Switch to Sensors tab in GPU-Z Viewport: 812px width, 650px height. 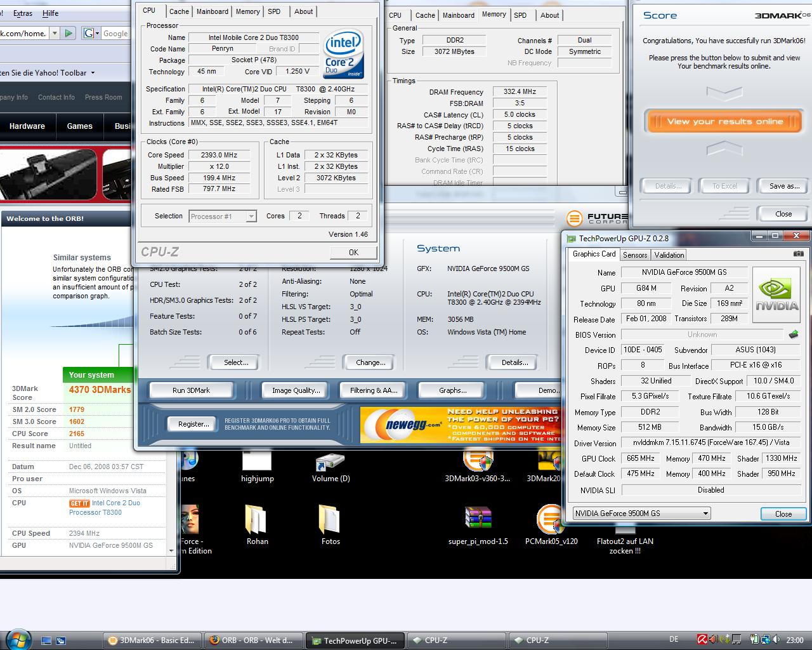pos(635,255)
